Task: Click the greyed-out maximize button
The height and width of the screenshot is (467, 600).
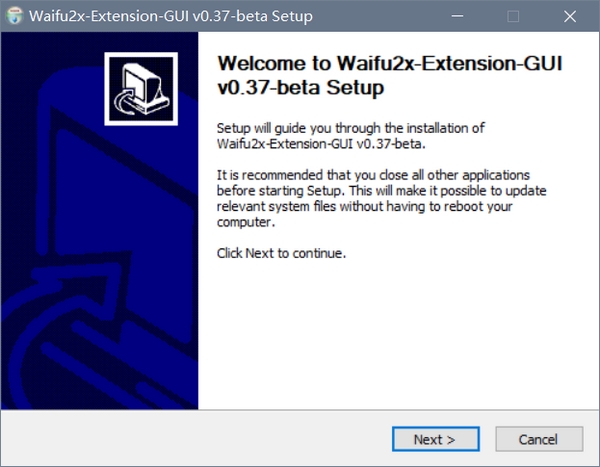Action: [514, 17]
